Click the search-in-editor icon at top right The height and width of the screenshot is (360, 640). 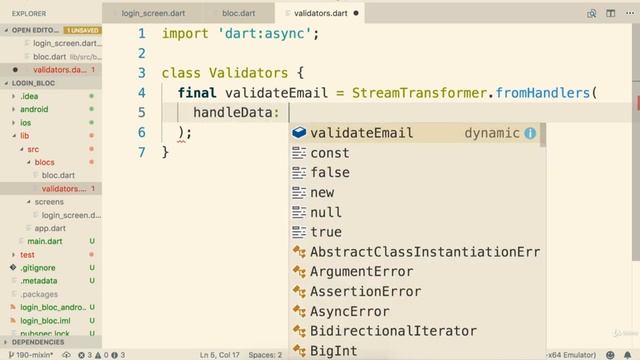click(591, 13)
